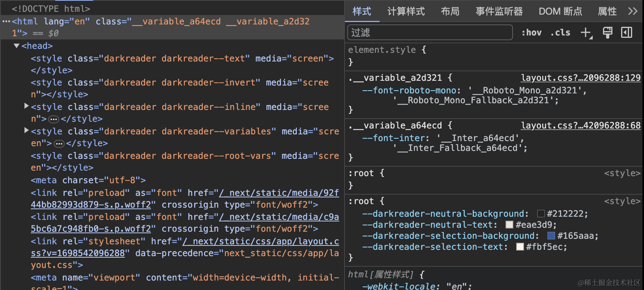
Task: Click the #165aaa selection-background color swatch
Action: coord(551,236)
